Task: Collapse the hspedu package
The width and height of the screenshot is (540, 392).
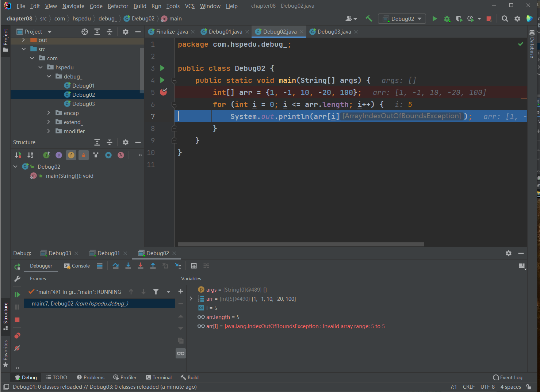Action: pos(40,68)
